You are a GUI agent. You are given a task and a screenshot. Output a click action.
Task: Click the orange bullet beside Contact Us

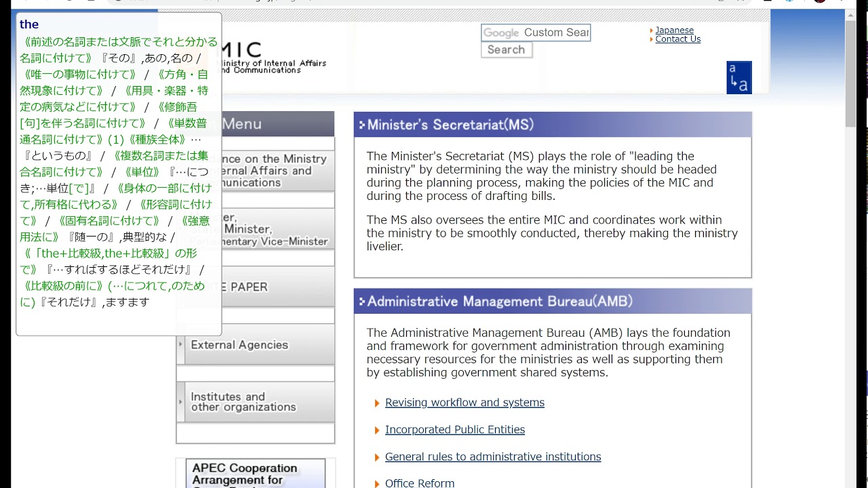652,39
